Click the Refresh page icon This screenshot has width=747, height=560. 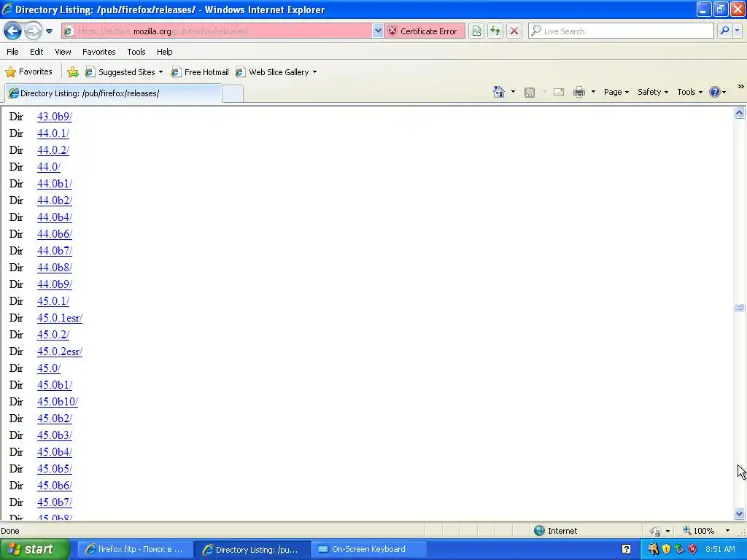click(x=495, y=31)
